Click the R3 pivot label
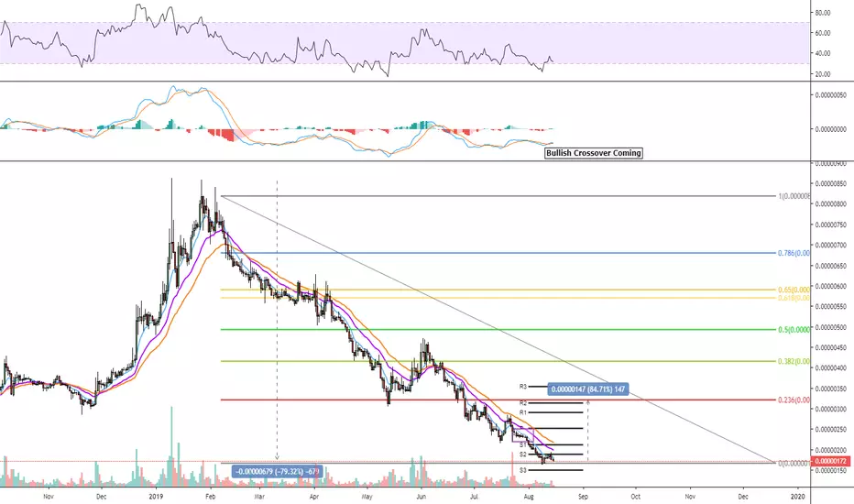Viewport: 854px width, 504px height. point(523,387)
